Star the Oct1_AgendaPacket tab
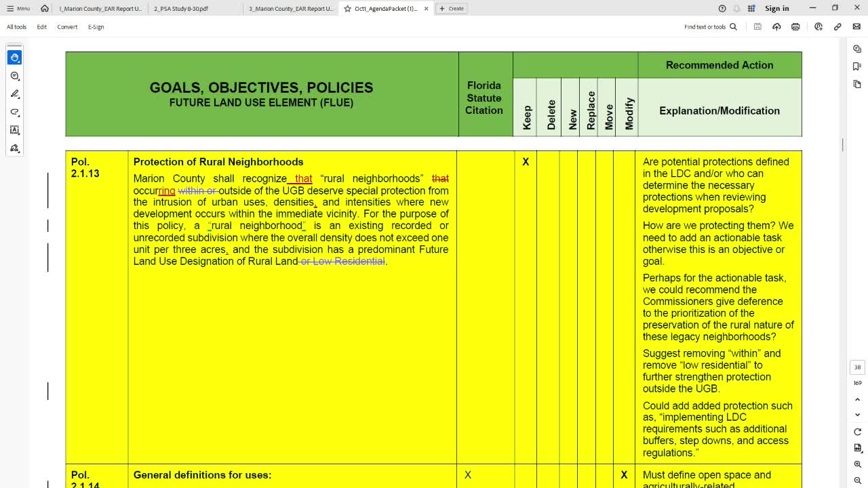The width and height of the screenshot is (868, 488). 348,9
